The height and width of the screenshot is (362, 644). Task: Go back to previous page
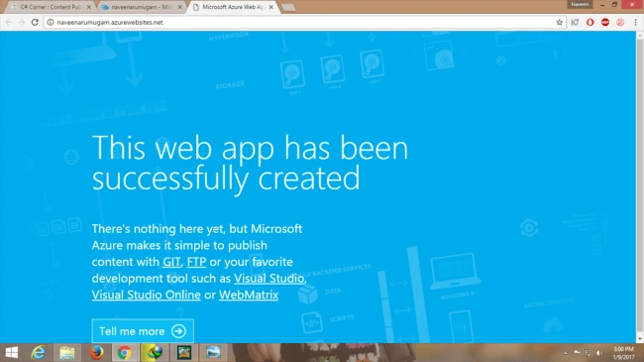(x=9, y=22)
